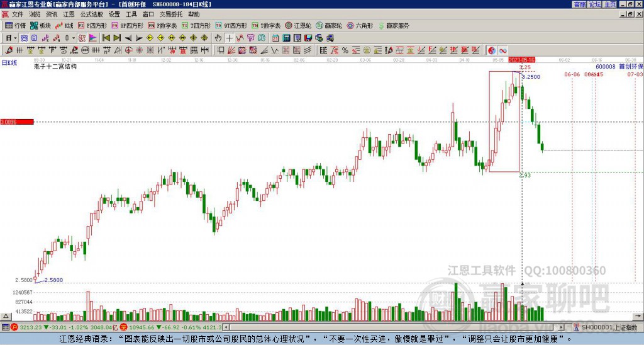
Task: Click the triangle ruler drawing tool
Action: [117, 50]
